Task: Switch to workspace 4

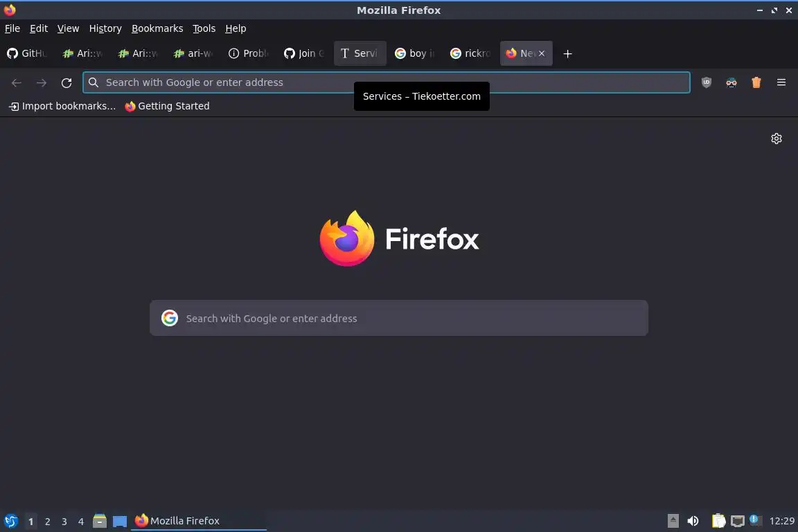Action: [x=81, y=522]
